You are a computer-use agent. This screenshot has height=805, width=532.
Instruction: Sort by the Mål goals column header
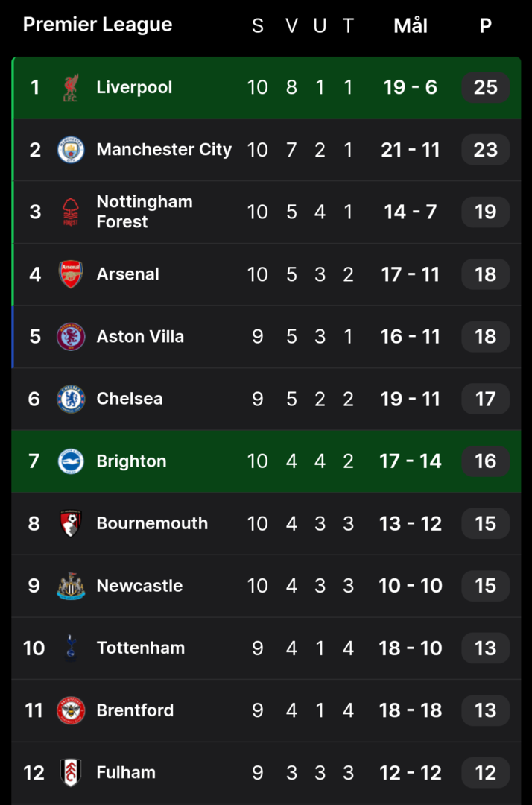tap(411, 26)
